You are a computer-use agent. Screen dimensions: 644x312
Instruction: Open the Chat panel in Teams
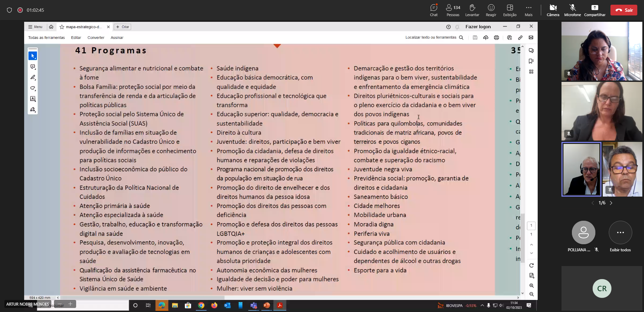[x=434, y=10]
